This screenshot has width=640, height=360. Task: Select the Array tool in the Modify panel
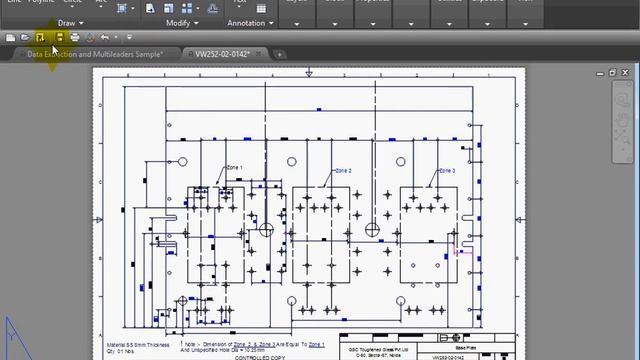(187, 9)
